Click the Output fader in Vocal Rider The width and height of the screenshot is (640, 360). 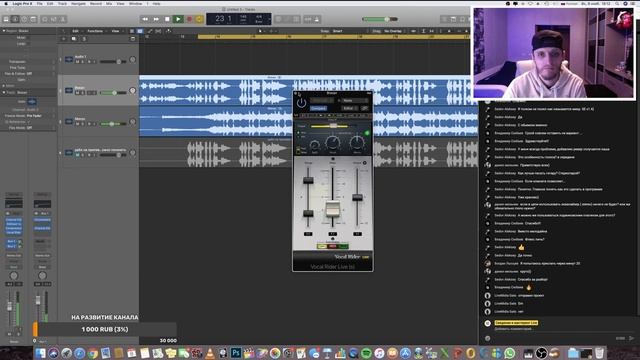(x=358, y=198)
